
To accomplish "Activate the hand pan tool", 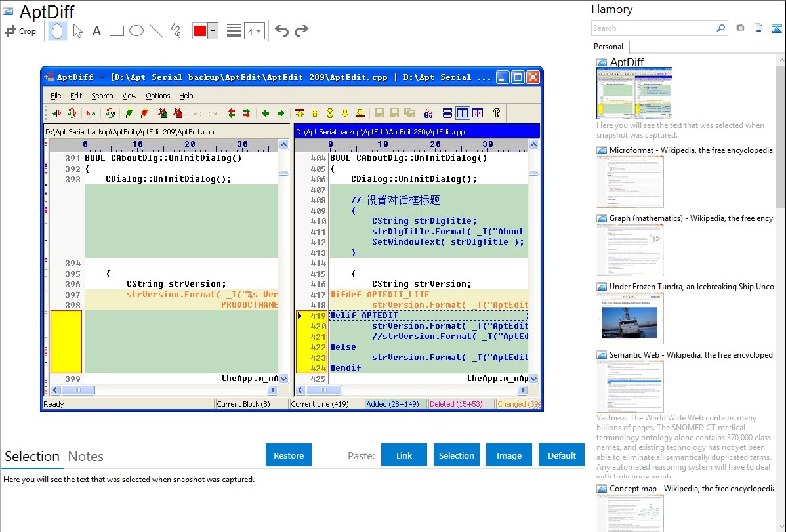I will [x=57, y=31].
